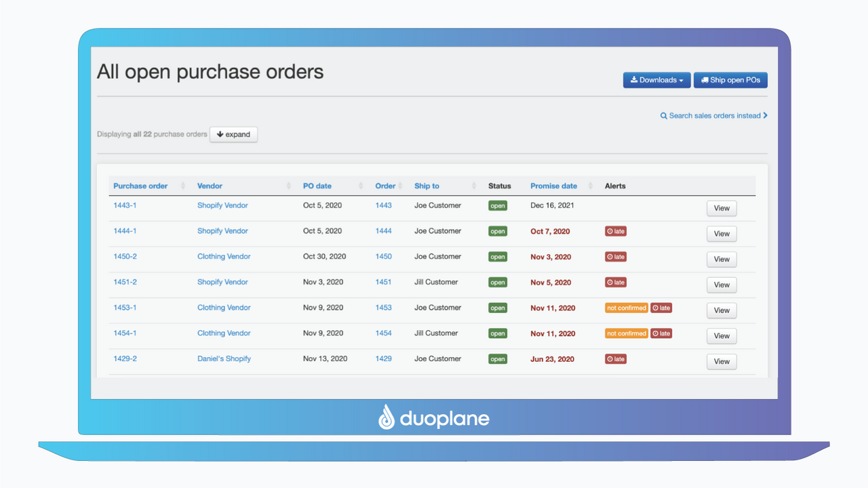Click the late alert badge on row 1450-2
Screen dimensions: 868x488
click(615, 256)
